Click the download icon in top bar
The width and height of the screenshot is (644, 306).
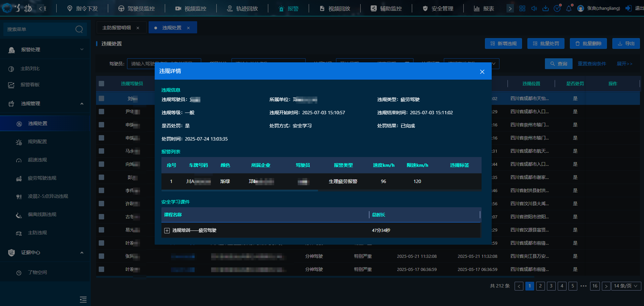click(546, 8)
